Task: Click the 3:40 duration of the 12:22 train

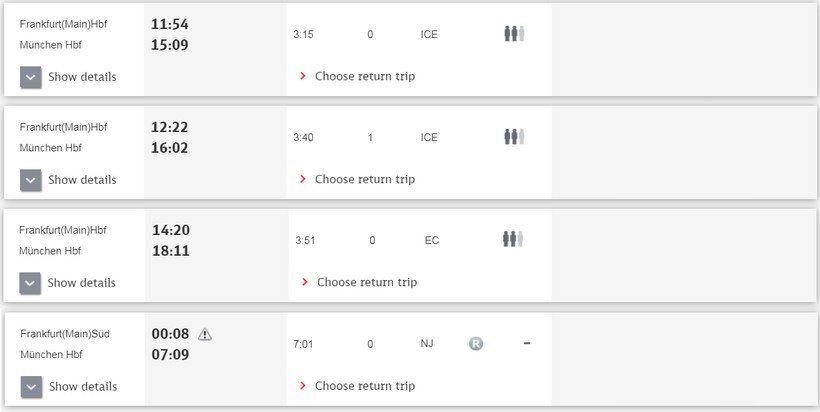Action: tap(303, 137)
